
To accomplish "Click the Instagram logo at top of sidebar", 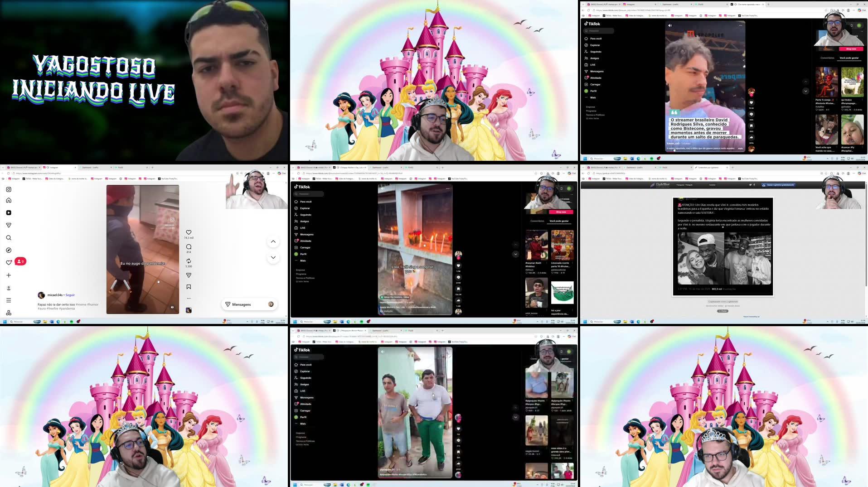I will pyautogui.click(x=9, y=189).
